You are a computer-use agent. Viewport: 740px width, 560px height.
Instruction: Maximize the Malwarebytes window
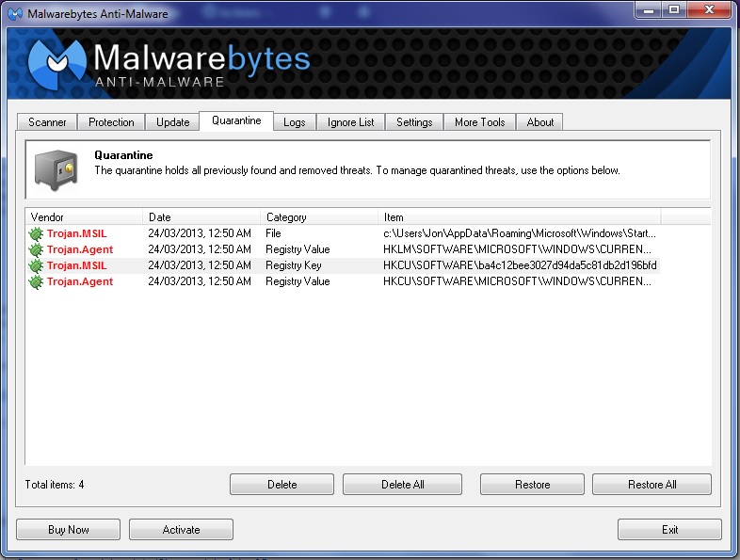674,10
